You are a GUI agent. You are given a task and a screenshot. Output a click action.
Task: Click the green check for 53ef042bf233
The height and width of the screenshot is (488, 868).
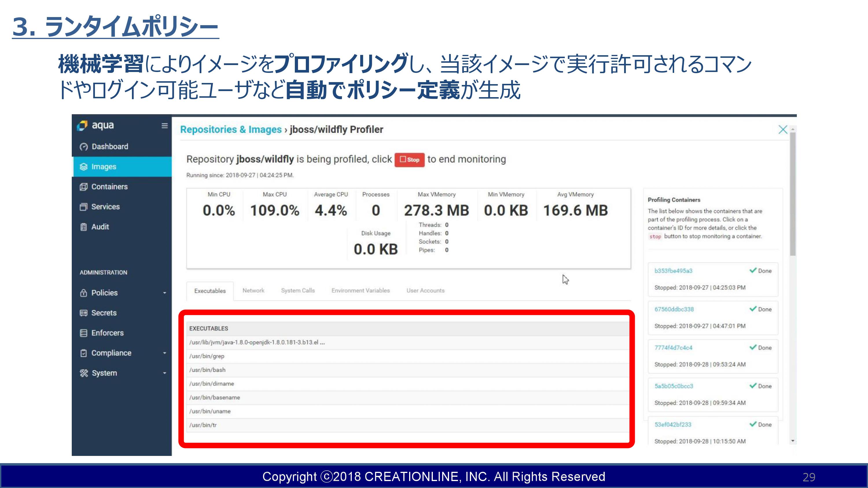pyautogui.click(x=753, y=424)
